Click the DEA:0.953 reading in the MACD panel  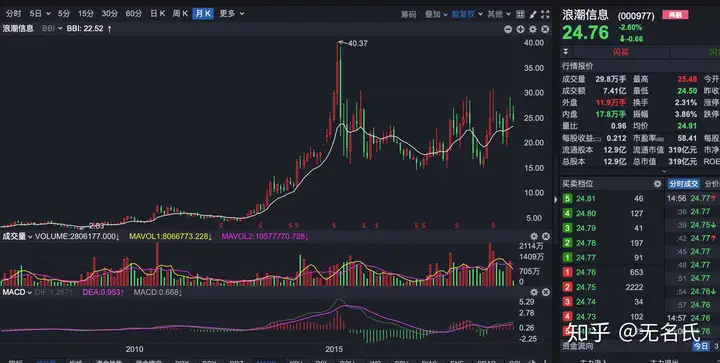103,292
